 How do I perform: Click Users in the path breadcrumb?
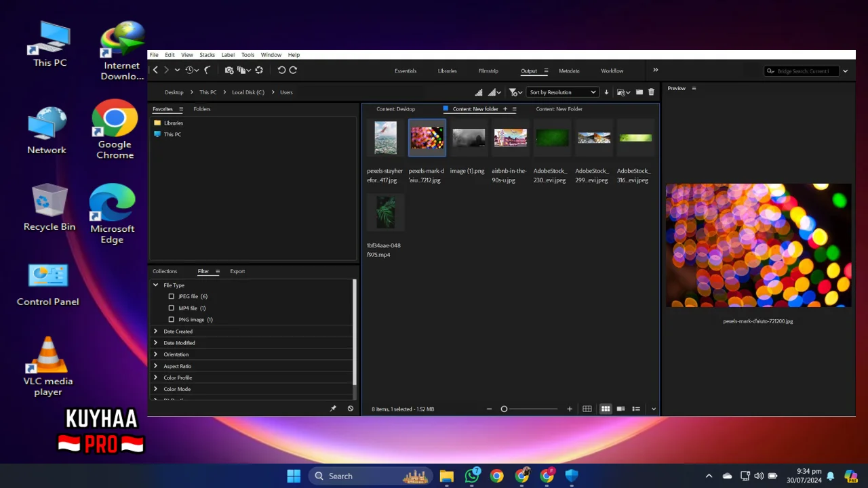coord(286,92)
